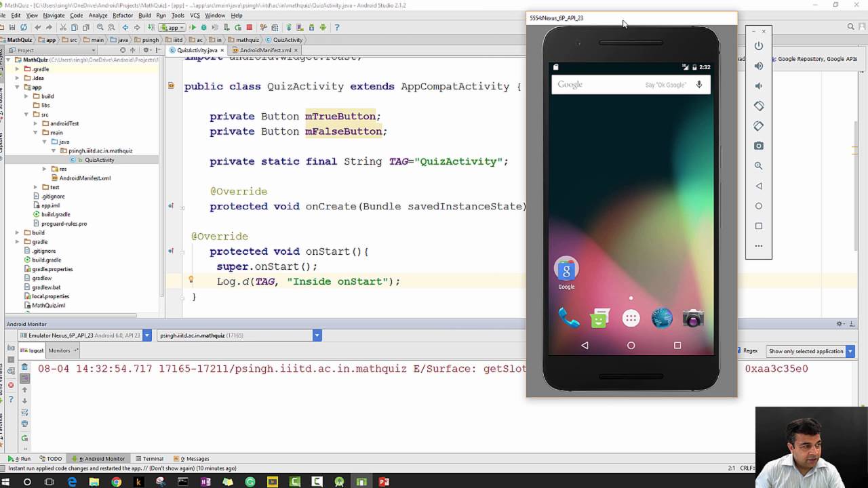Toggle the Regex checkbox in logcat
This screenshot has height=488, width=868.
pyautogui.click(x=739, y=351)
